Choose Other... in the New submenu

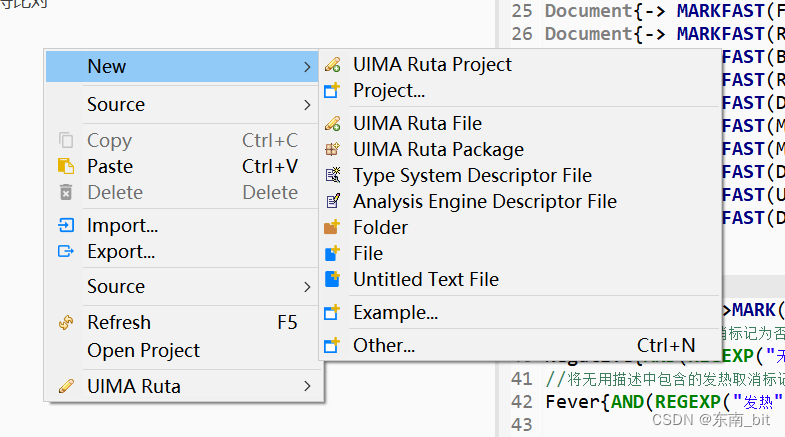(x=384, y=346)
